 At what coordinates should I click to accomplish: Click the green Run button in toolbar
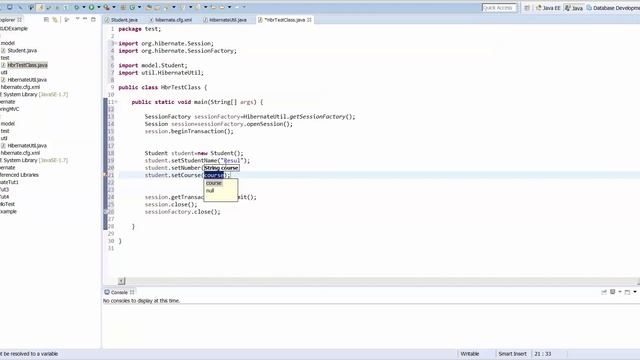(91, 7)
